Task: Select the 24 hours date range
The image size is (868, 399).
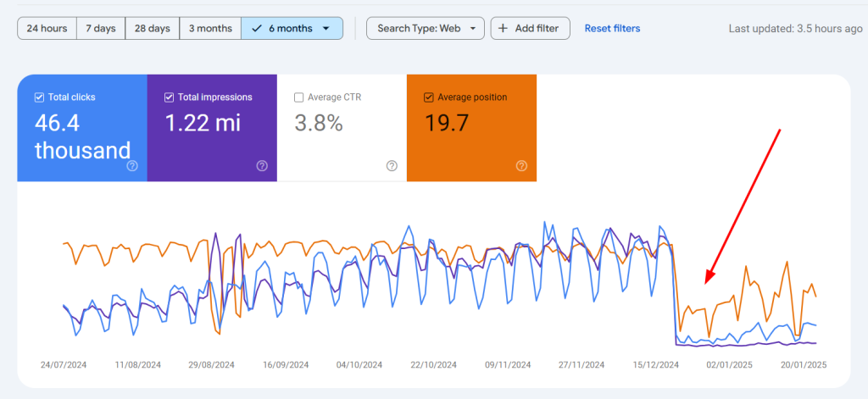Action: tap(47, 28)
